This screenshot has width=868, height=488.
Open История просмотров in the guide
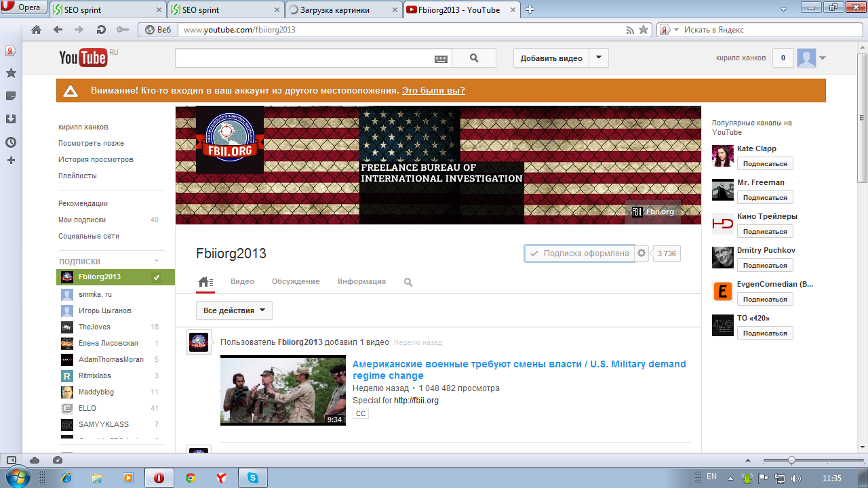(96, 159)
